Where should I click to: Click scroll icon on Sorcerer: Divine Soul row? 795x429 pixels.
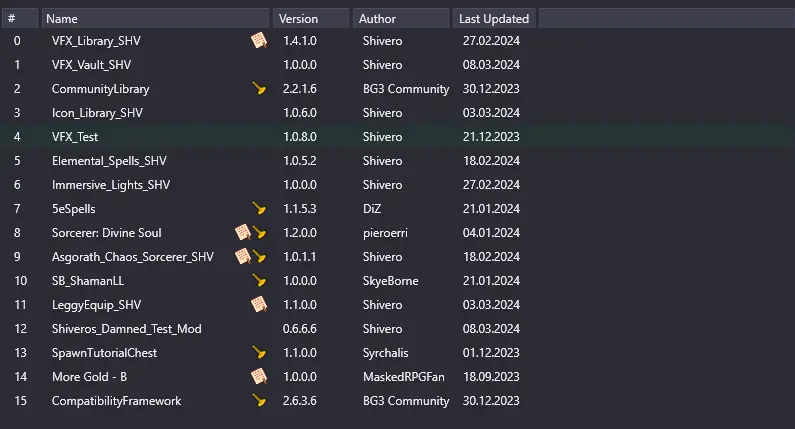(243, 233)
